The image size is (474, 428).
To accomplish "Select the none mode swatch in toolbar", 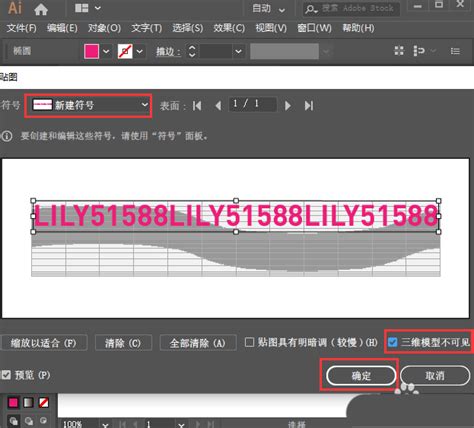I will point(44,403).
